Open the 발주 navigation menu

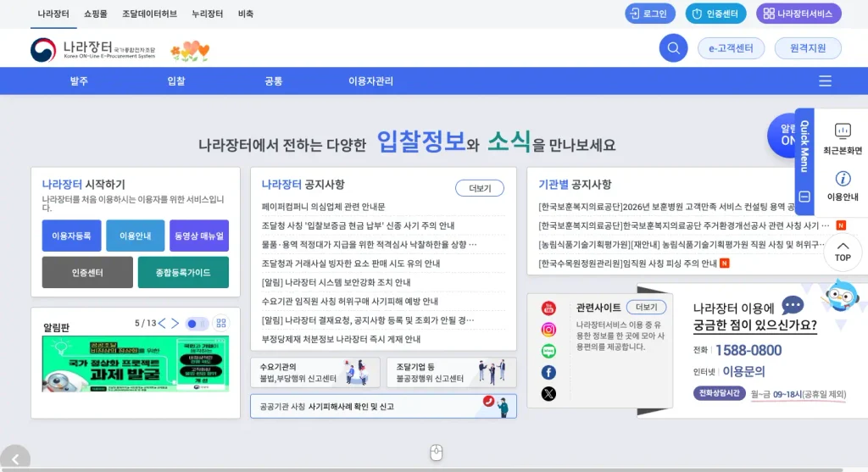click(x=79, y=81)
